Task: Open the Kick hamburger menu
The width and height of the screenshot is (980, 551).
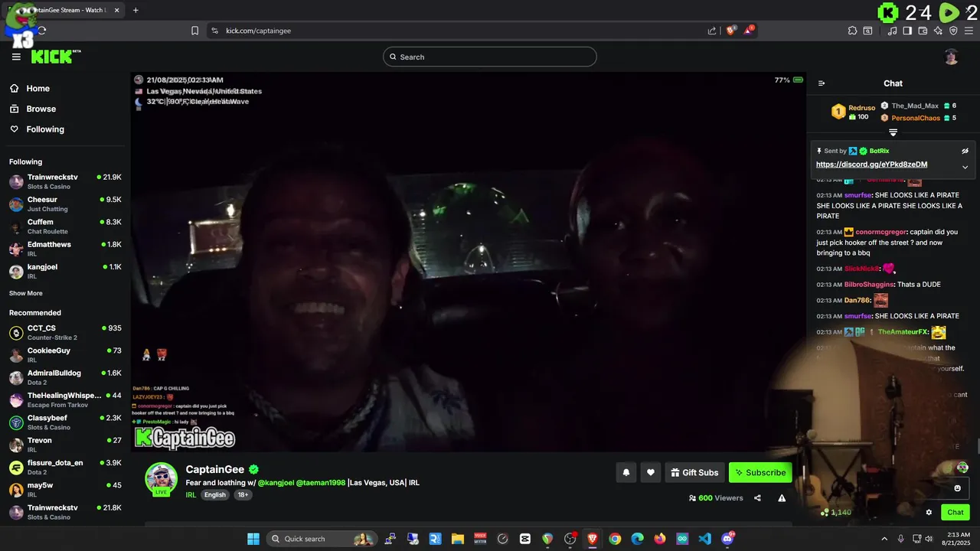Action: click(x=16, y=57)
